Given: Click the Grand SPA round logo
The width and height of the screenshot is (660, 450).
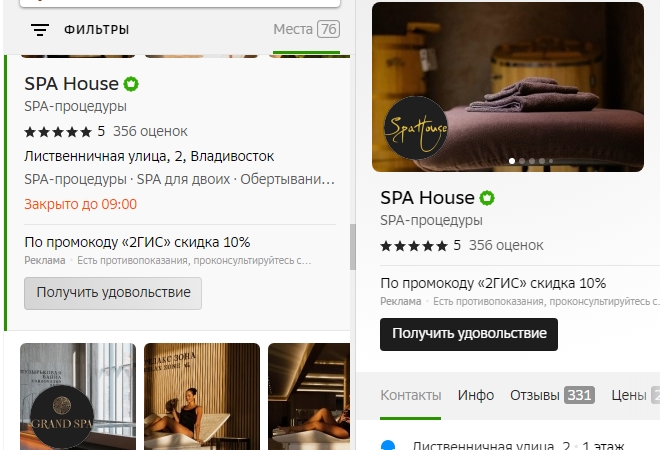Looking at the screenshot, I should 62,417.
